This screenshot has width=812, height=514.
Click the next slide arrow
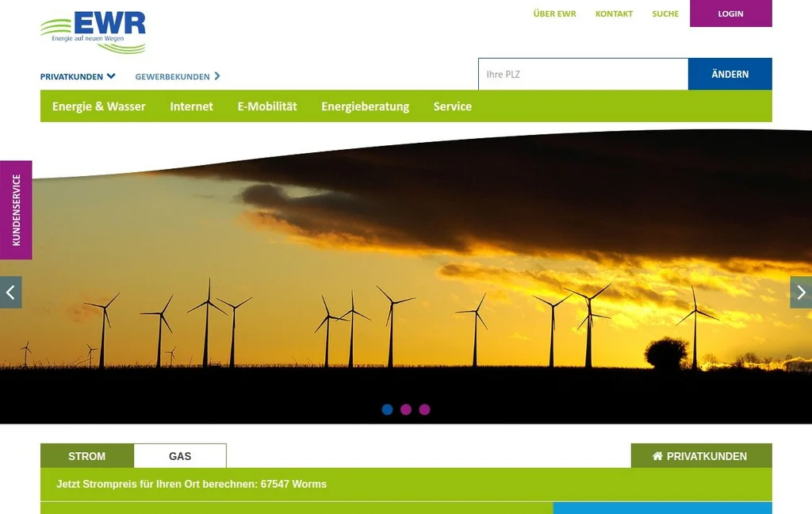coord(801,292)
